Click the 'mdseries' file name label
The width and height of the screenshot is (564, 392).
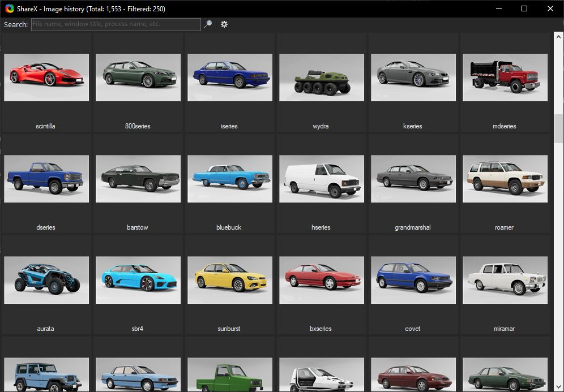click(505, 126)
